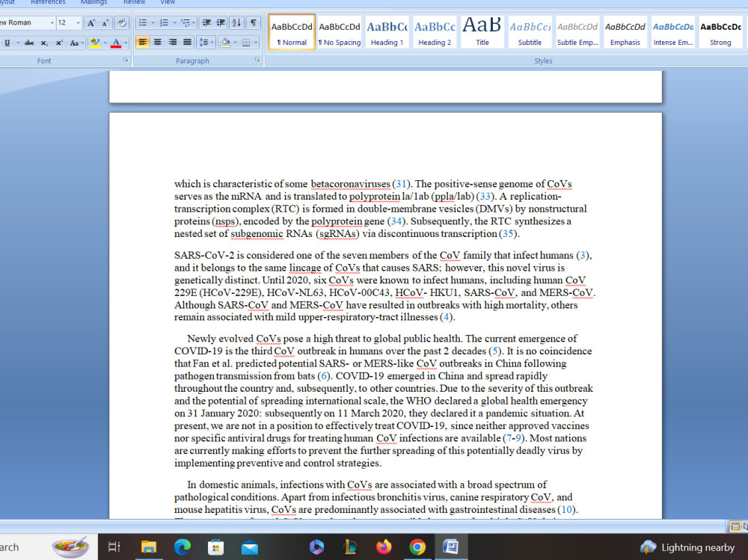This screenshot has height=560, width=748.
Task: Toggle superscript formatting
Action: click(x=58, y=43)
